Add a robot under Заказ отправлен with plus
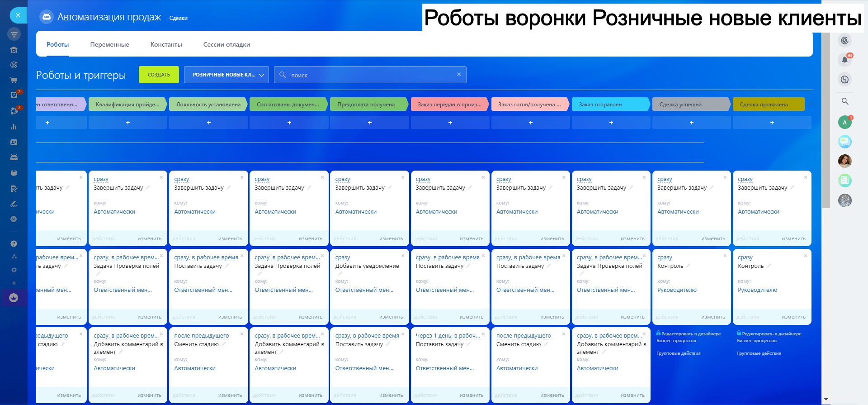This screenshot has height=405, width=868. (x=611, y=123)
